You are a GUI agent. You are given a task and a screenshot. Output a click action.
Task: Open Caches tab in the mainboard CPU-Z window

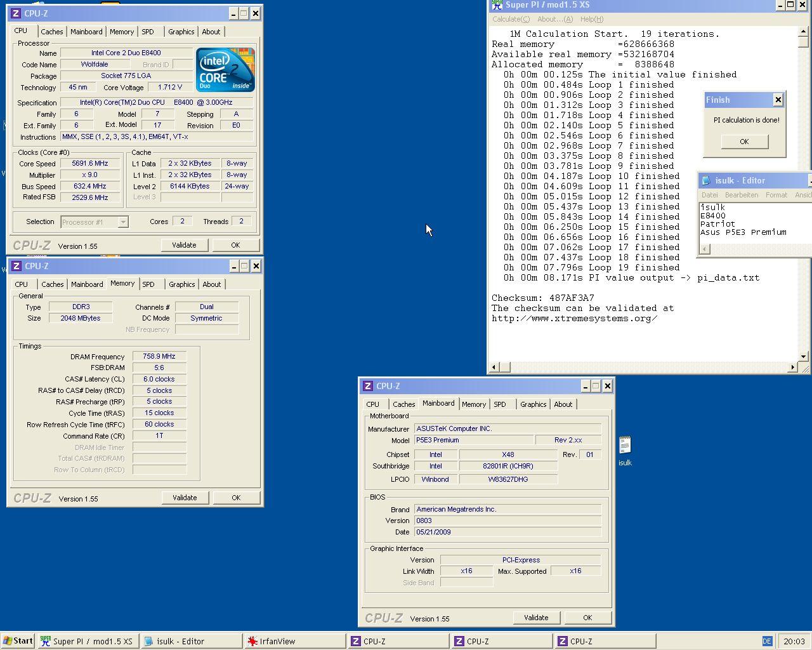(x=404, y=404)
